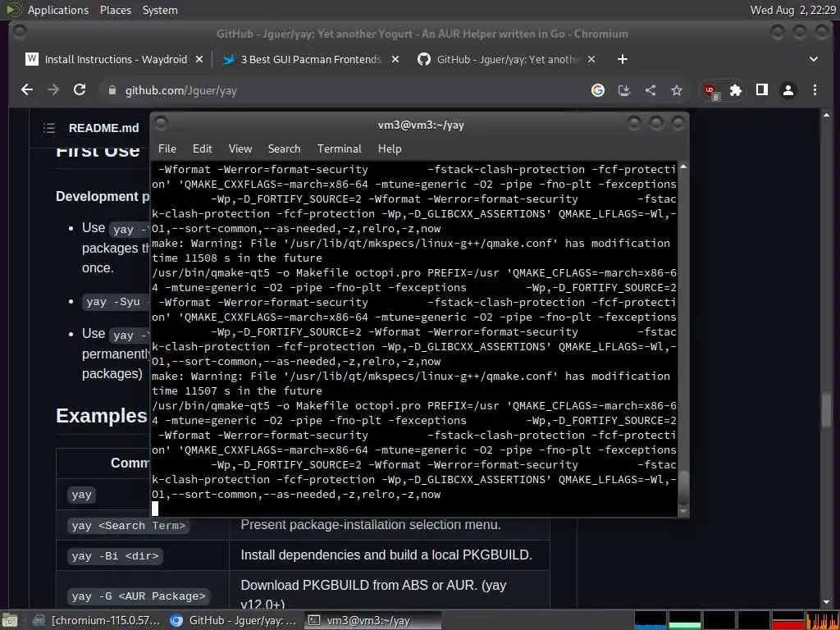The image size is (840, 630).
Task: Open the Extensions puzzle icon
Action: 736,90
